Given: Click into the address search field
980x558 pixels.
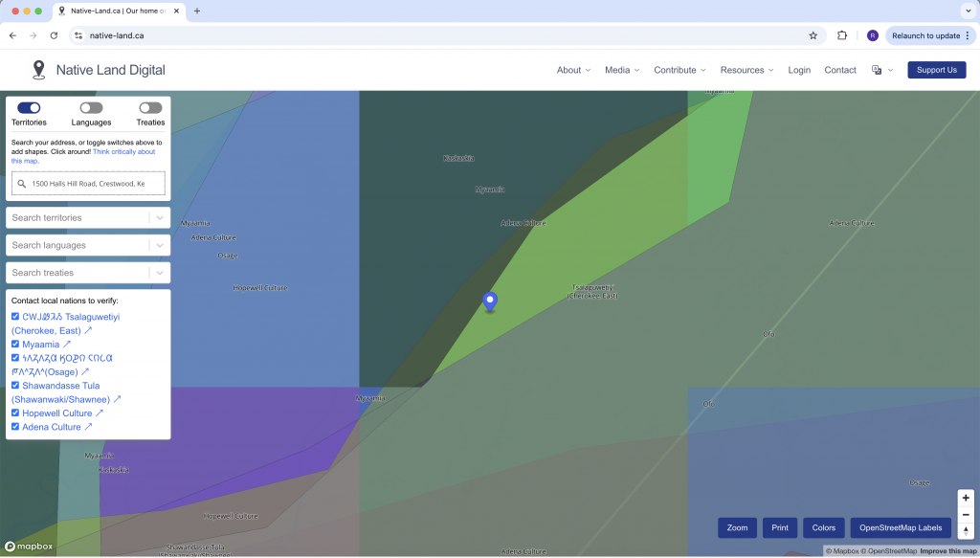Looking at the screenshot, I should tap(88, 184).
